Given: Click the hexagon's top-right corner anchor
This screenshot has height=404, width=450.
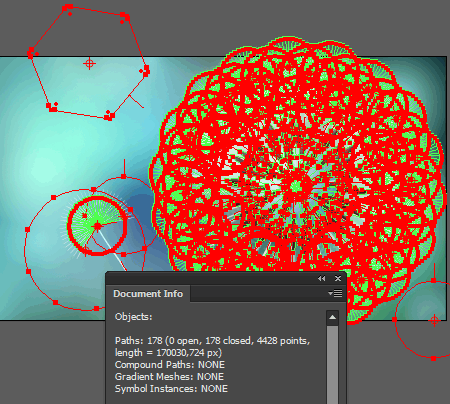Looking at the screenshot, I should tap(125, 16).
